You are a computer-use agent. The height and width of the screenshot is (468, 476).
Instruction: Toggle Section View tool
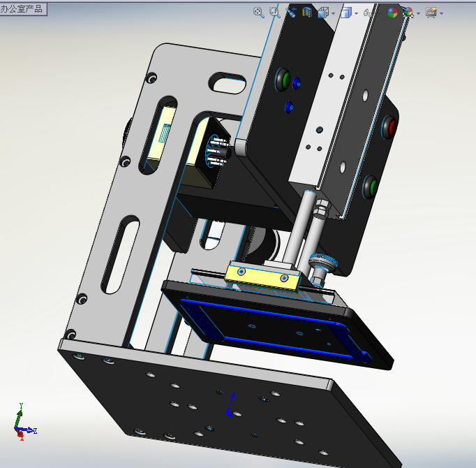click(307, 13)
